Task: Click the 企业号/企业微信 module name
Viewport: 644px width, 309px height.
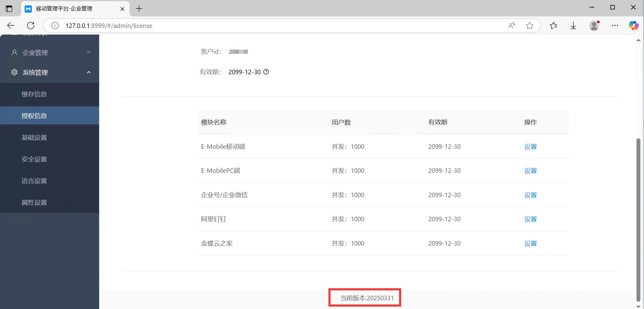Action: point(224,195)
